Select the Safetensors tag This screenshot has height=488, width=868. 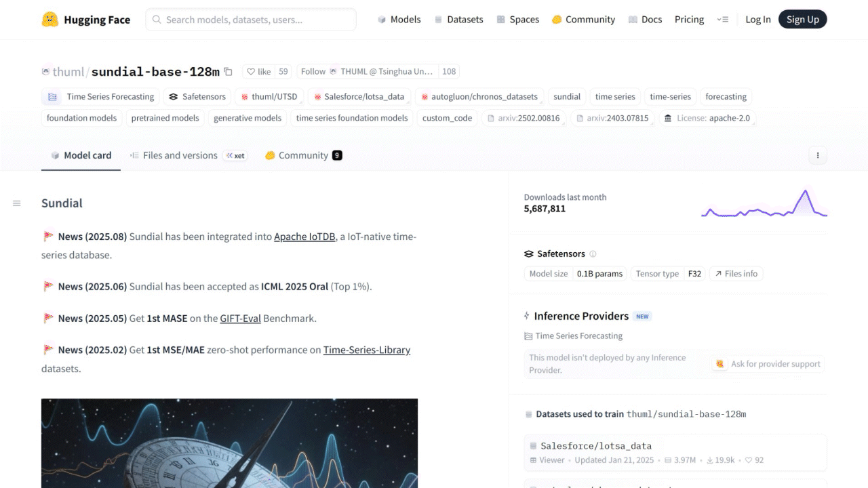[197, 97]
